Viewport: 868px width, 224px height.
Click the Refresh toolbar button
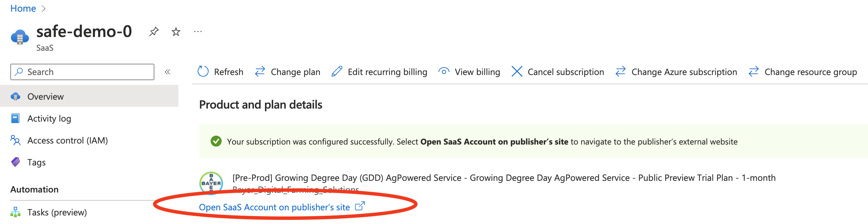pos(220,72)
